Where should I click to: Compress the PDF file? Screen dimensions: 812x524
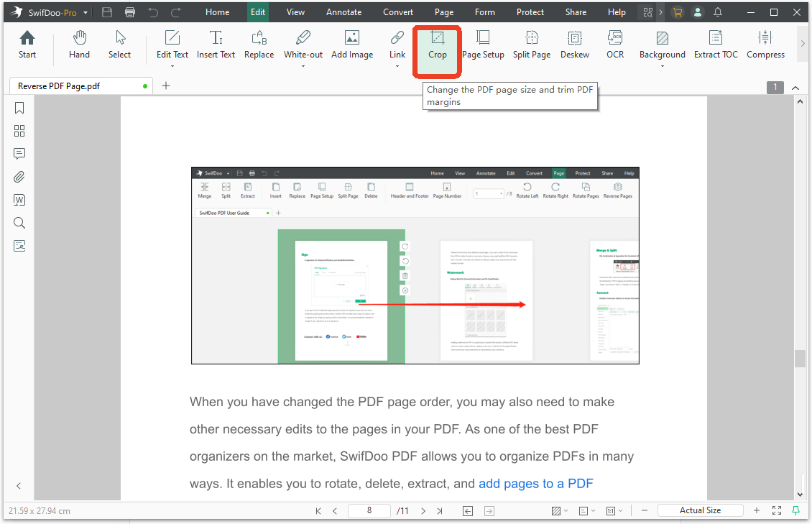click(765, 45)
